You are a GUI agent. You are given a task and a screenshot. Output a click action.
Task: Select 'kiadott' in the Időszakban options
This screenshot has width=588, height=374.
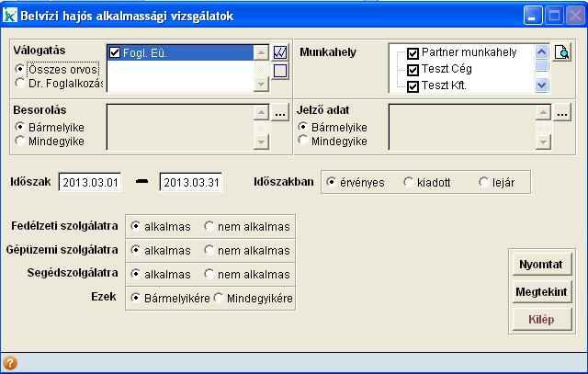coord(409,183)
